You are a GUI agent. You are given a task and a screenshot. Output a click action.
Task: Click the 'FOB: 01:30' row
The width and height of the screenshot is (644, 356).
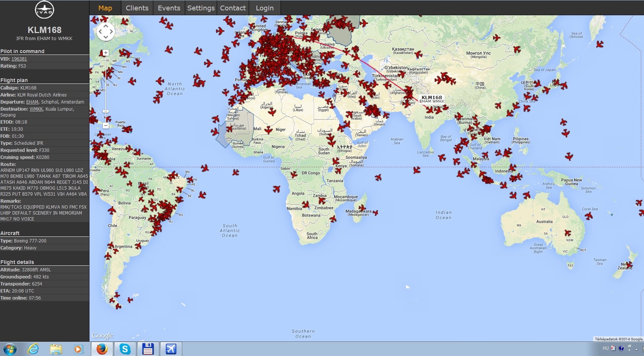(45, 136)
